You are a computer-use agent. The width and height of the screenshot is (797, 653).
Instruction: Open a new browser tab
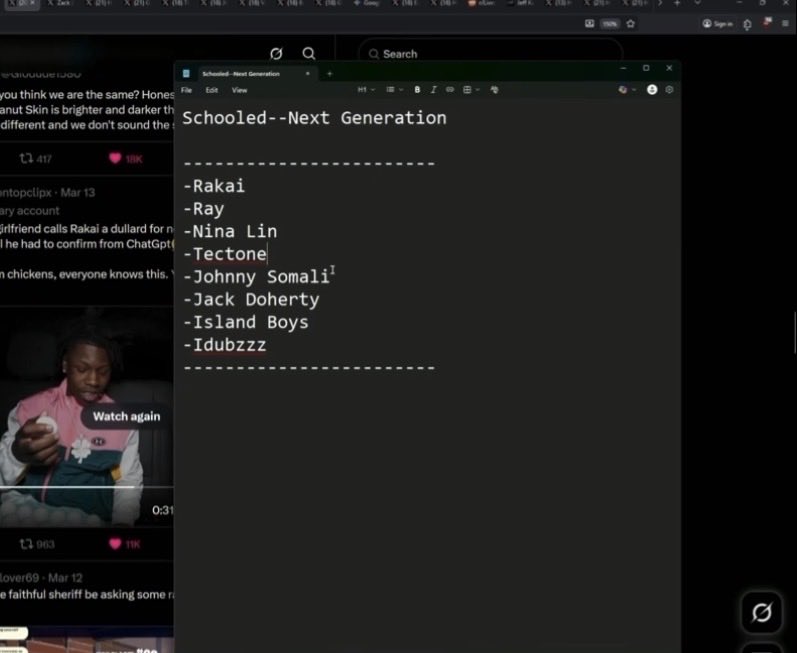677,3
